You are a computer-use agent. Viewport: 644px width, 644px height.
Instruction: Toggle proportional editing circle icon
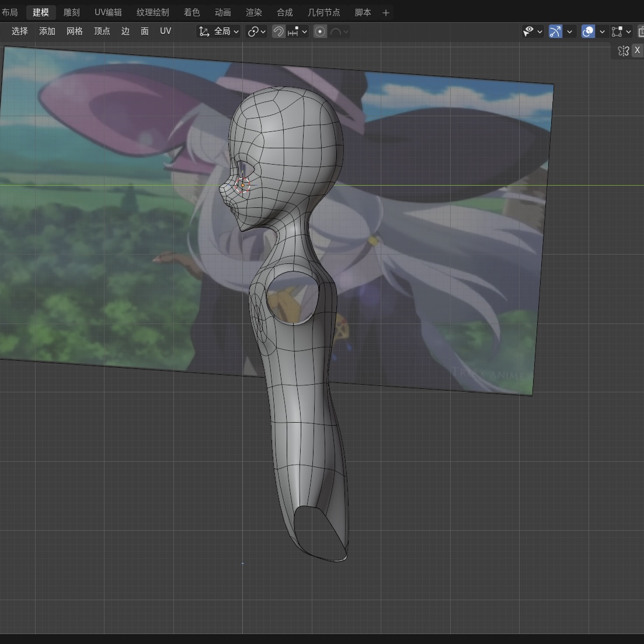[320, 32]
